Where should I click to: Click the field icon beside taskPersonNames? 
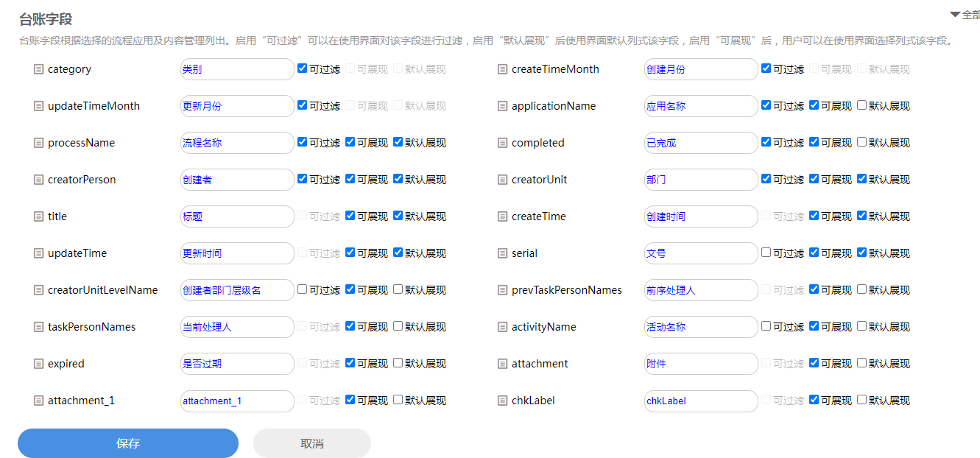[39, 327]
